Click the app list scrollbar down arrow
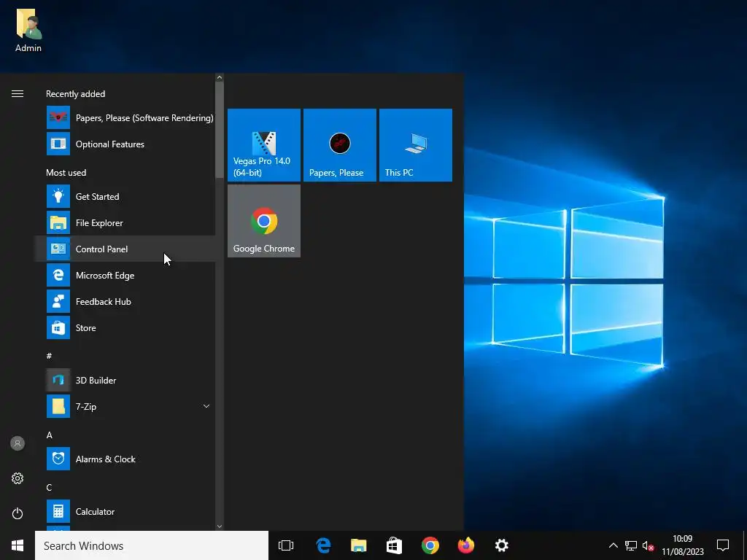This screenshot has width=747, height=560. point(220,526)
